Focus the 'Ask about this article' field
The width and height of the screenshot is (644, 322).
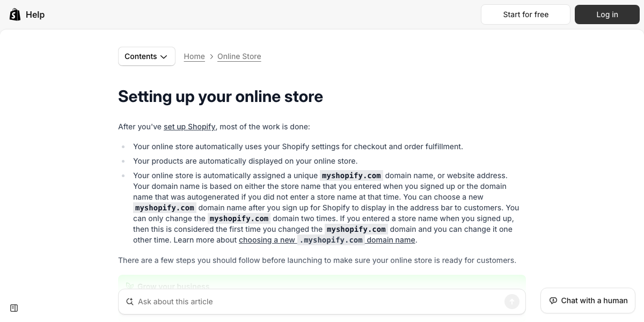[x=322, y=302]
